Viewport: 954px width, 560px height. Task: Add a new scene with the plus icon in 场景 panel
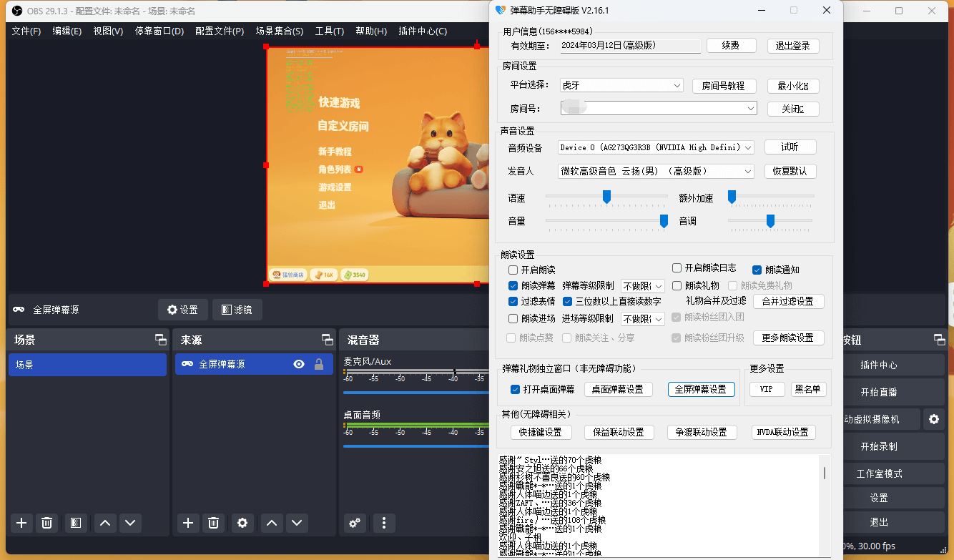pyautogui.click(x=21, y=523)
